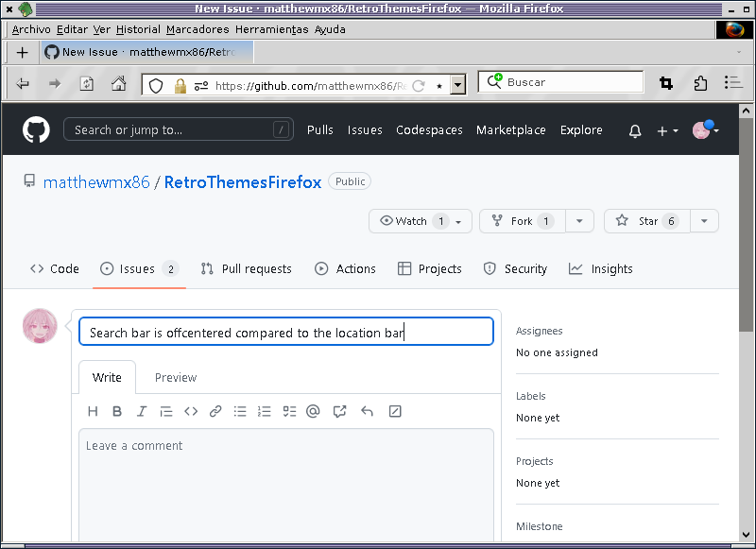Open the Firefox application menu icon
Viewport: 756px width, 549px height.
click(733, 82)
